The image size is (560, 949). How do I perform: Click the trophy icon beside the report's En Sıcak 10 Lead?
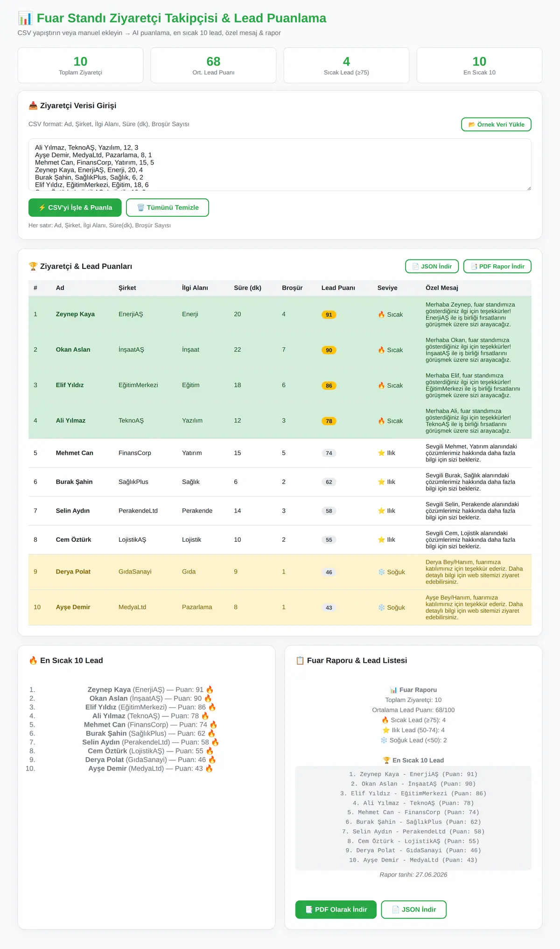pyautogui.click(x=386, y=760)
